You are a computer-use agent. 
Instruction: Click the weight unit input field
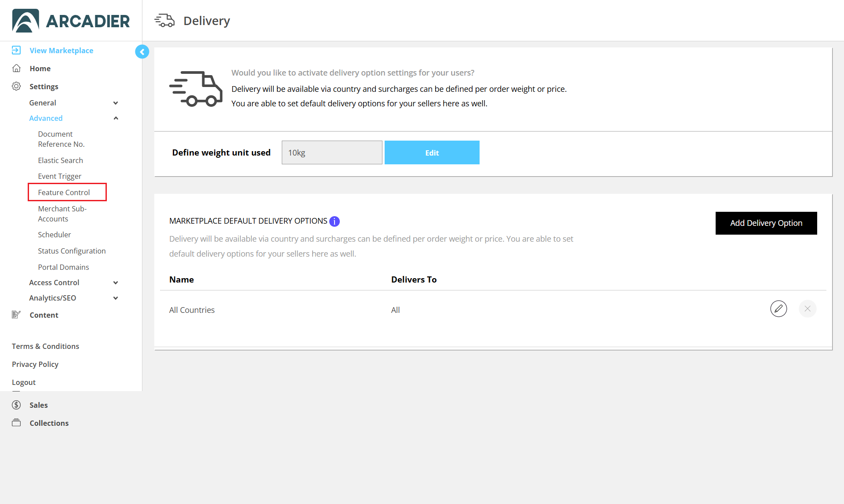332,152
